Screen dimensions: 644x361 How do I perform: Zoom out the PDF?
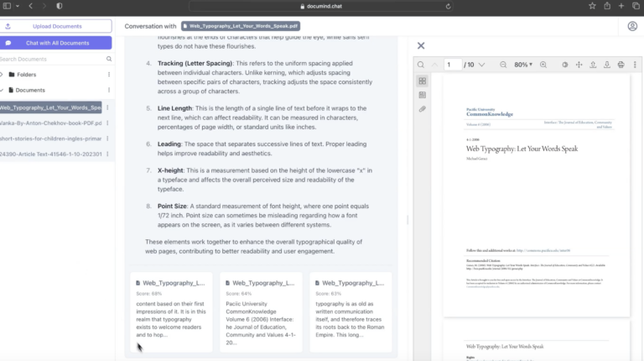click(x=503, y=65)
